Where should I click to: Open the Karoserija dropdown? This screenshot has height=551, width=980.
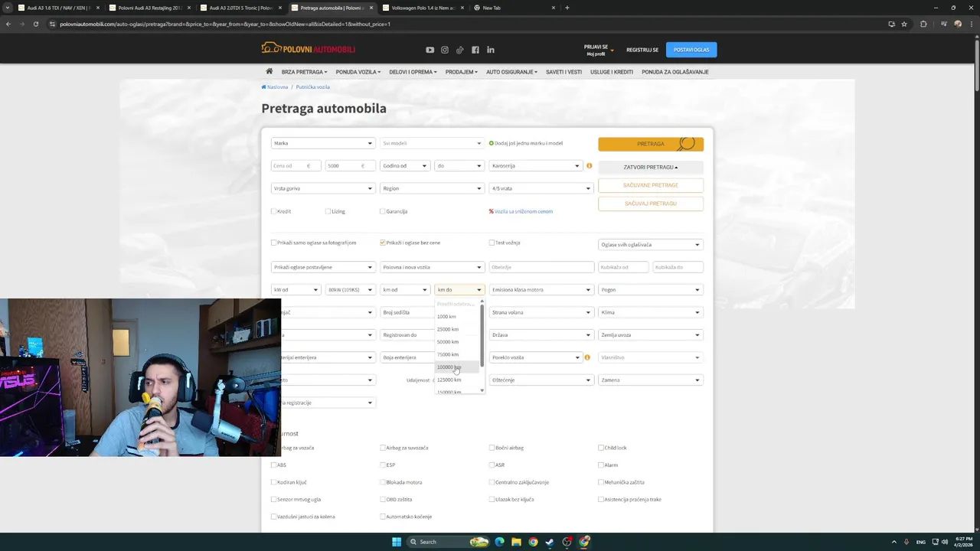click(536, 165)
